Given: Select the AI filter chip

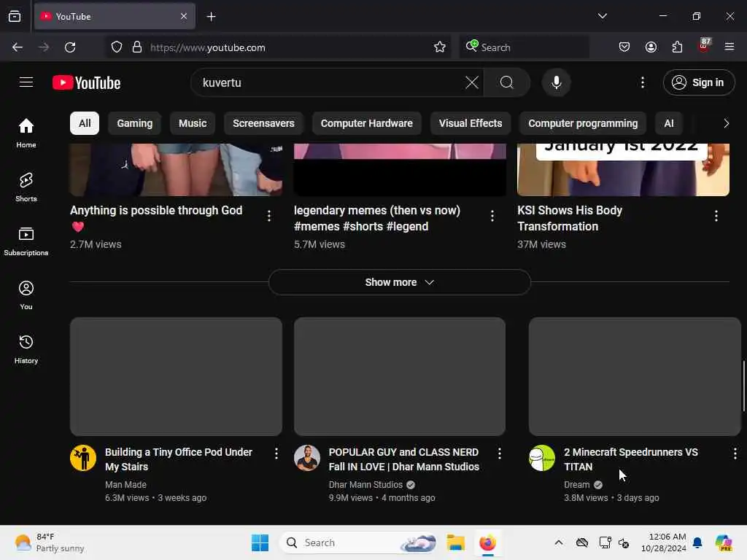Looking at the screenshot, I should pyautogui.click(x=669, y=123).
